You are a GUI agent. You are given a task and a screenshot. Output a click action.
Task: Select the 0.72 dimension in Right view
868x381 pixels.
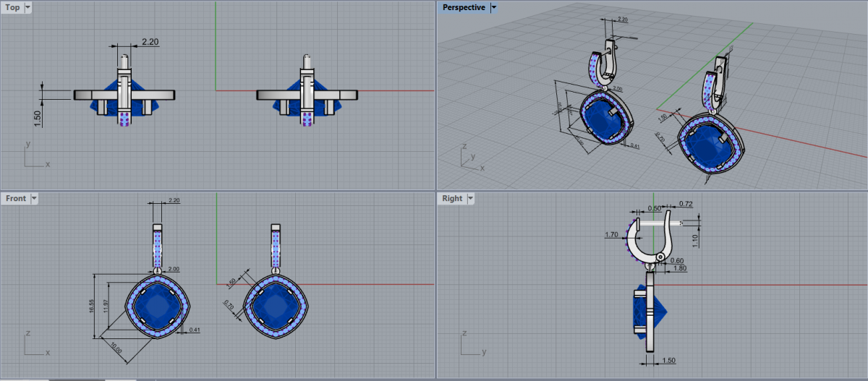(x=686, y=205)
